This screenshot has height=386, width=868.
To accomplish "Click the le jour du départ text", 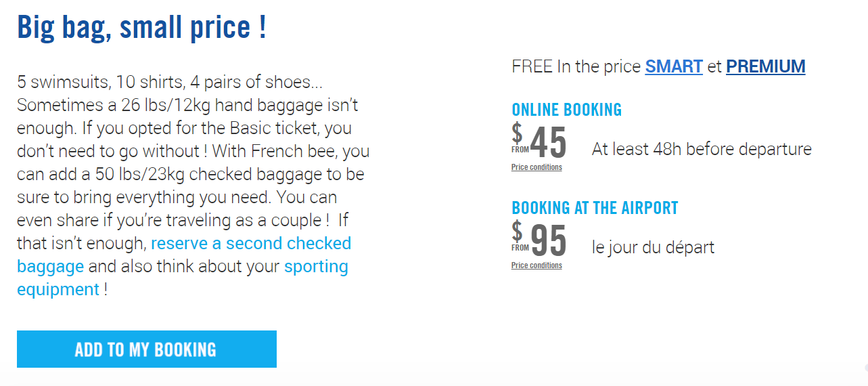I will 653,247.
